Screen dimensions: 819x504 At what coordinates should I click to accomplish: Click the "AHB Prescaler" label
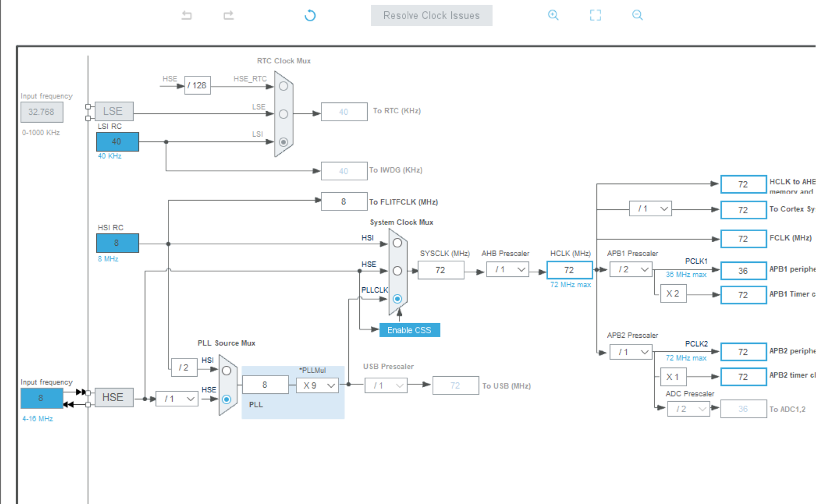[x=505, y=254]
